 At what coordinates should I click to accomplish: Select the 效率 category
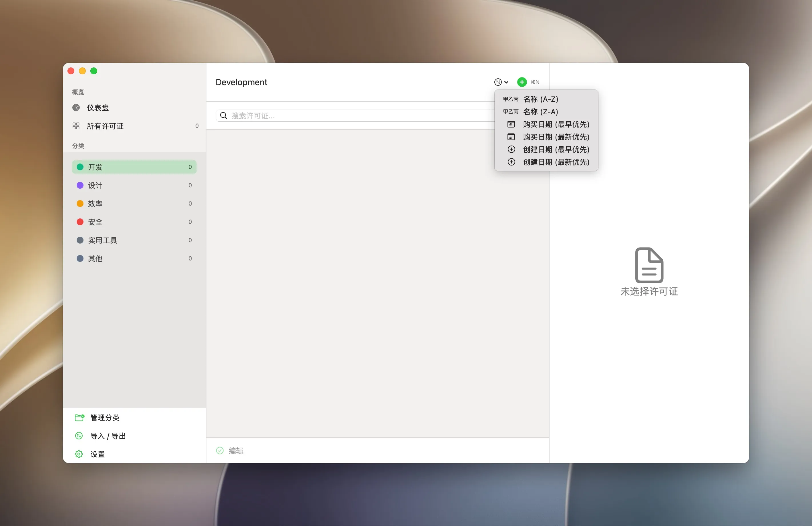[x=134, y=203]
